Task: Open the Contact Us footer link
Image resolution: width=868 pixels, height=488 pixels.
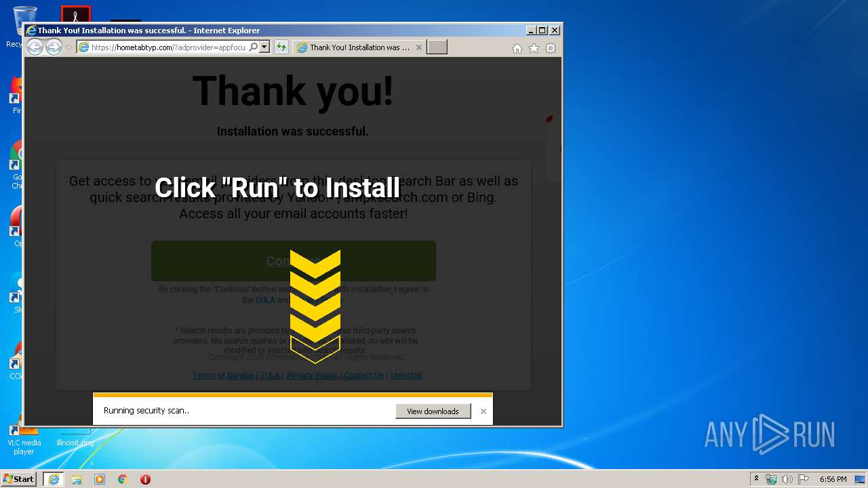Action: (x=363, y=375)
